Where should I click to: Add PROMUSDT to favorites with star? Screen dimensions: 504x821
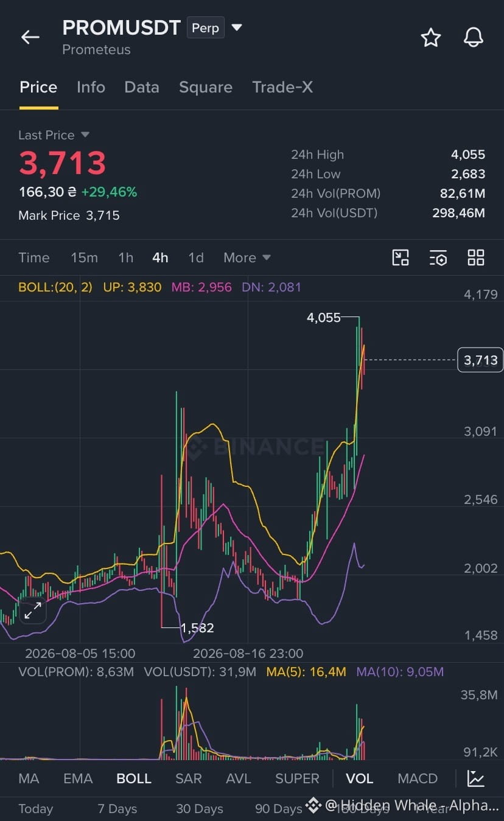[431, 38]
